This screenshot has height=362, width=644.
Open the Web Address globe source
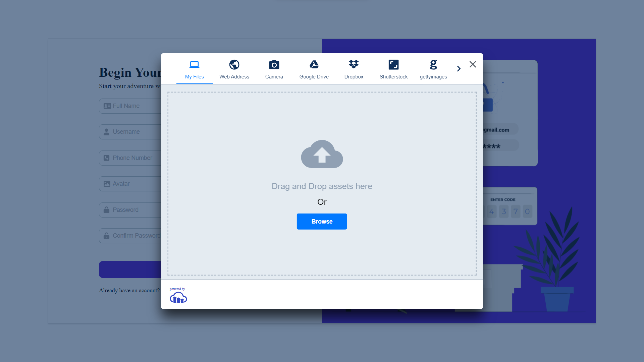pyautogui.click(x=234, y=64)
